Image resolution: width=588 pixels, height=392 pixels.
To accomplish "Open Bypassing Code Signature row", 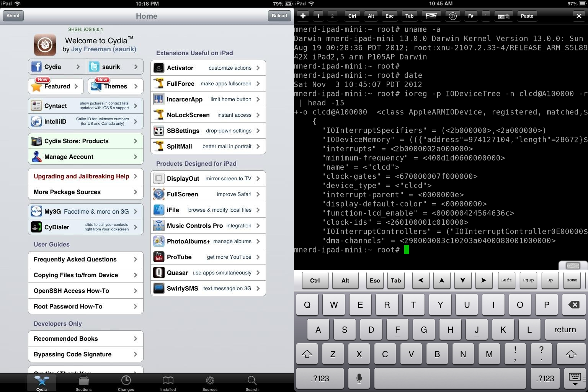I will tap(86, 354).
